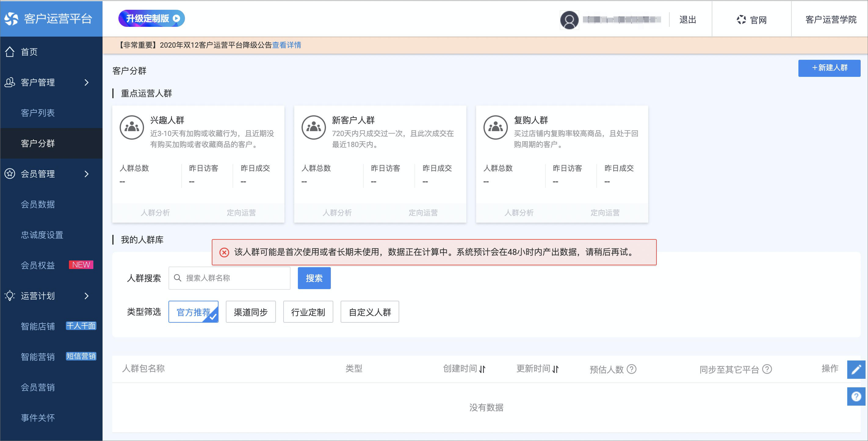Sort by 更新时间 arrows icon
This screenshot has width=868, height=441.
coord(555,369)
